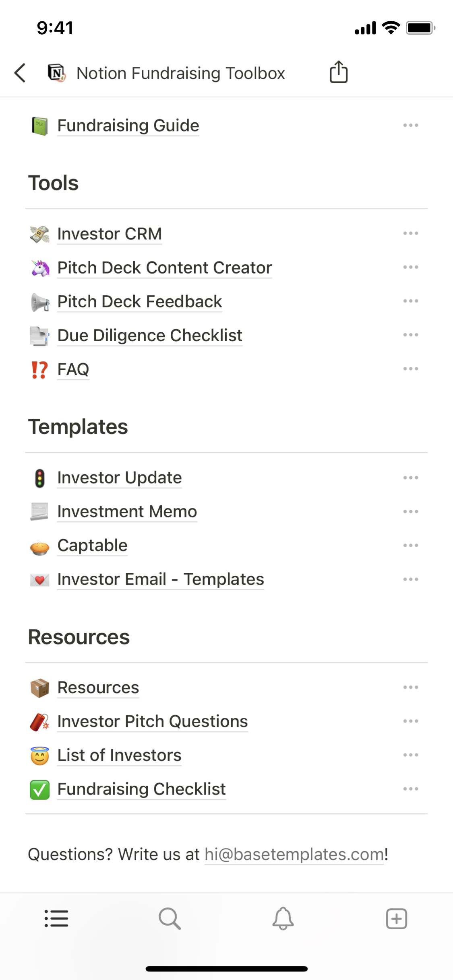Open more options for List of Investors
The height and width of the screenshot is (980, 453).
click(x=411, y=756)
